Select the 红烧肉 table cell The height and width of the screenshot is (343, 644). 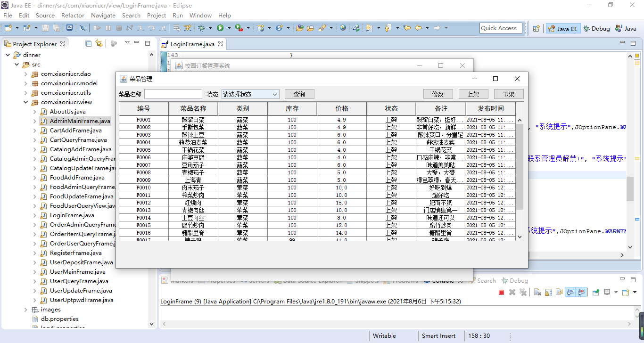tap(193, 203)
